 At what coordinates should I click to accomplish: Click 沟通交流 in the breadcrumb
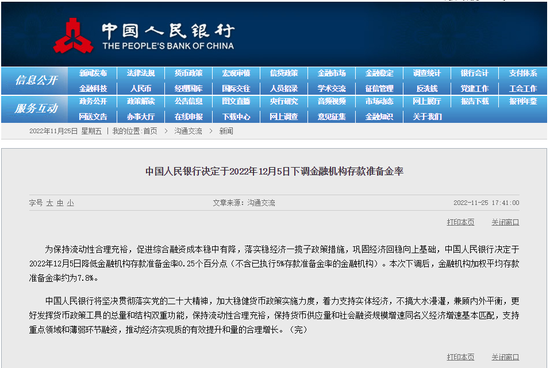coord(188,131)
